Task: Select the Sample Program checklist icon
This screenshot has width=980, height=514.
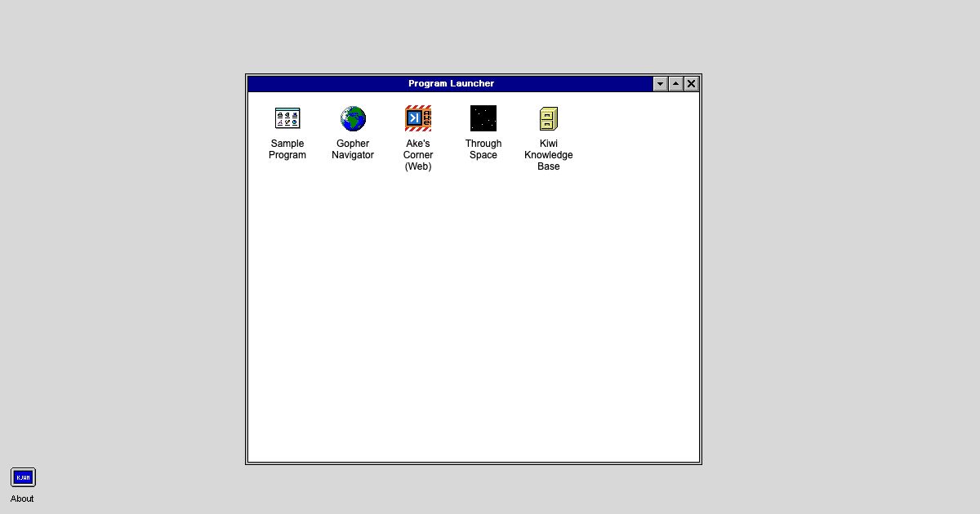Action: [287, 117]
